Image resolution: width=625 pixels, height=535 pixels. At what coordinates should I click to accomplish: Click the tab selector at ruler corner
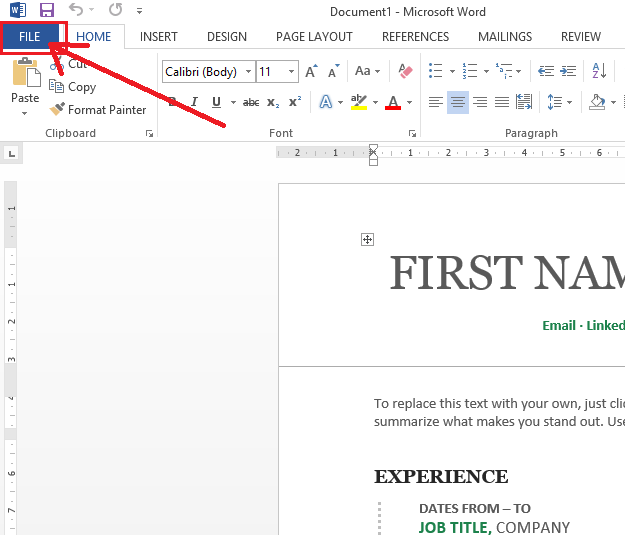(12, 153)
